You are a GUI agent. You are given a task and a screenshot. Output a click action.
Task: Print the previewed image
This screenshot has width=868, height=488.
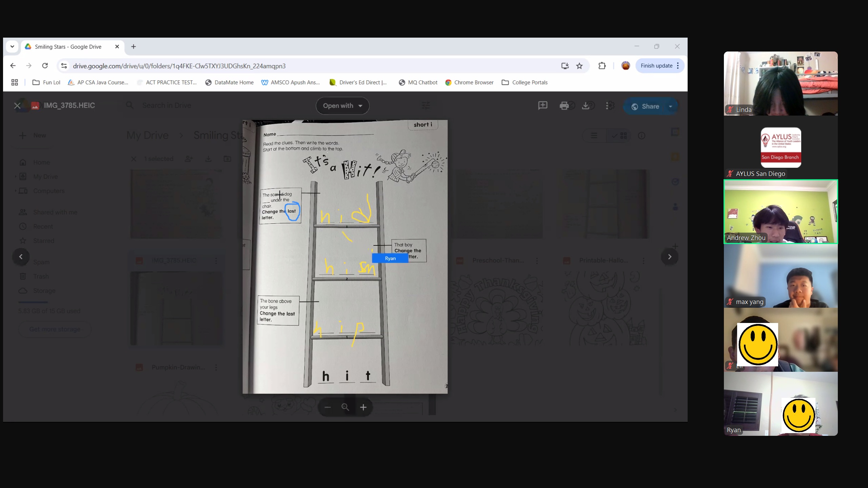point(564,106)
